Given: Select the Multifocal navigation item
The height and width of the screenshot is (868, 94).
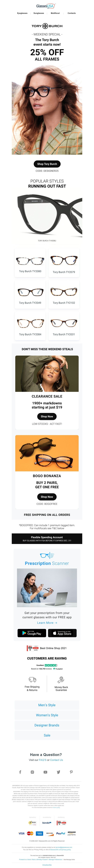Looking at the screenshot, I should (55, 13).
